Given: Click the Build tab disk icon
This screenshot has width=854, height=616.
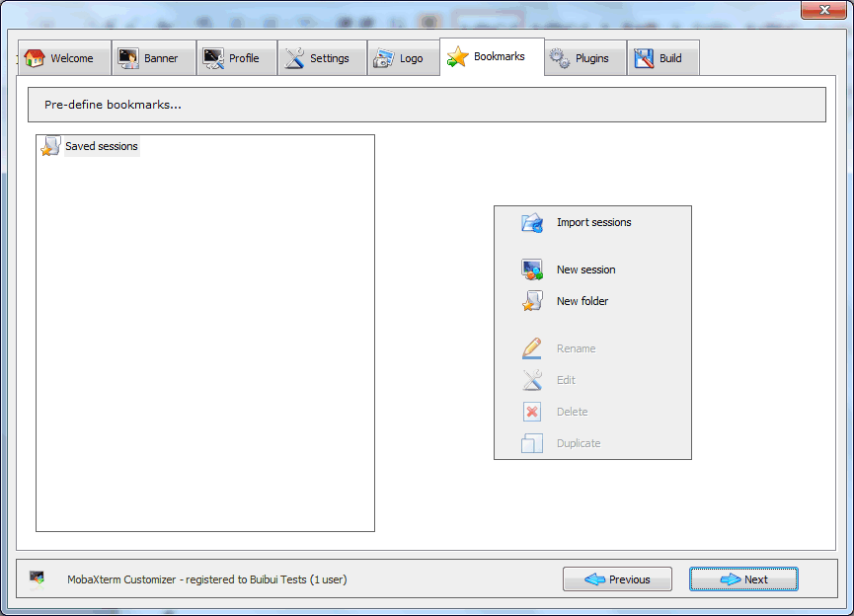Looking at the screenshot, I should [x=644, y=58].
